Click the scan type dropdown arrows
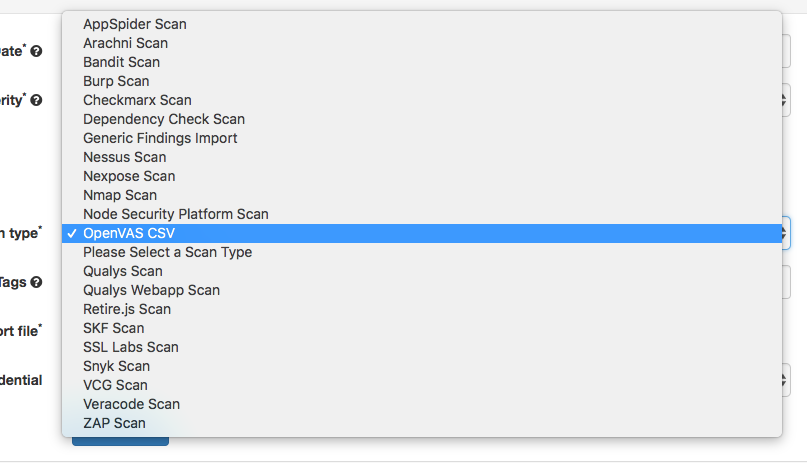Viewport: 807px width, 463px height. (786, 233)
